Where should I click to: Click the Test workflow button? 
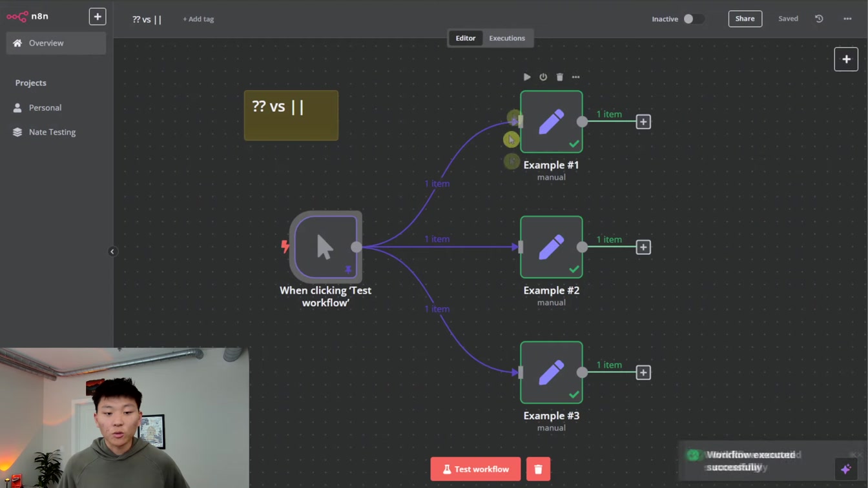476,469
